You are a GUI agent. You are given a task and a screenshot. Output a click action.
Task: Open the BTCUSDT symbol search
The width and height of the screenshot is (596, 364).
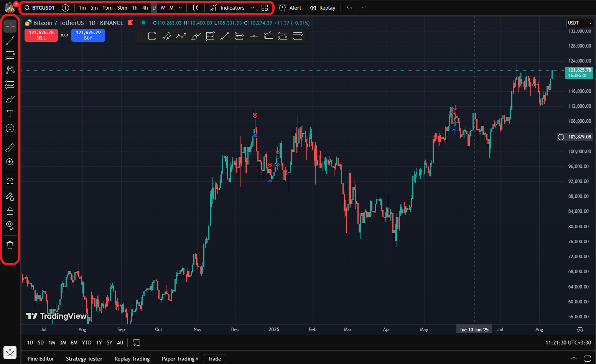(40, 8)
